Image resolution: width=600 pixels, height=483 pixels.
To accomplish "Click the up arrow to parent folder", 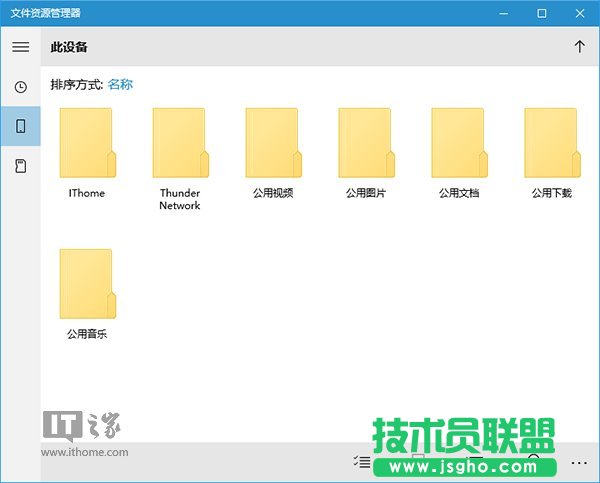I will (x=579, y=47).
